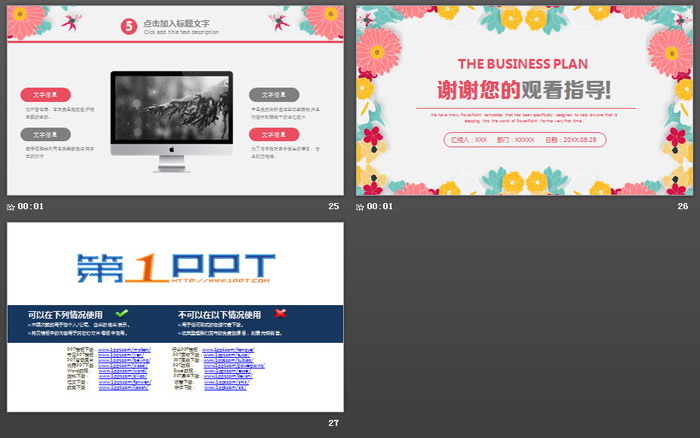Select the slide 27 thumbnail via its 1PPT logo
This screenshot has width=700, height=438.
175,265
